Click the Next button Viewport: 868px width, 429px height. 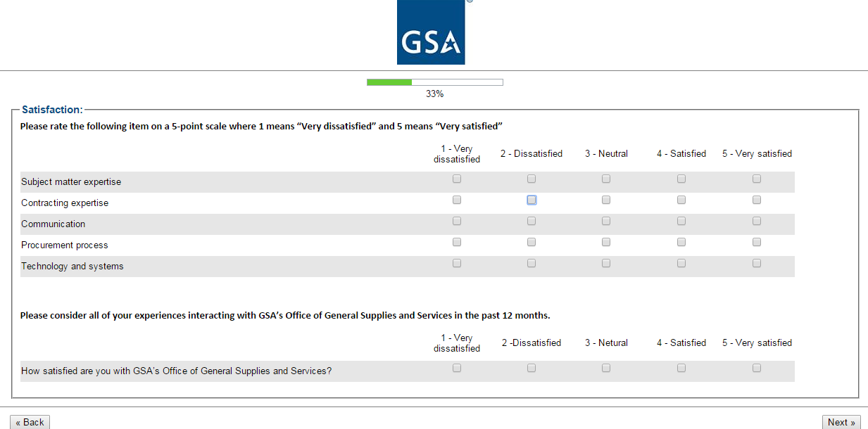(x=841, y=422)
